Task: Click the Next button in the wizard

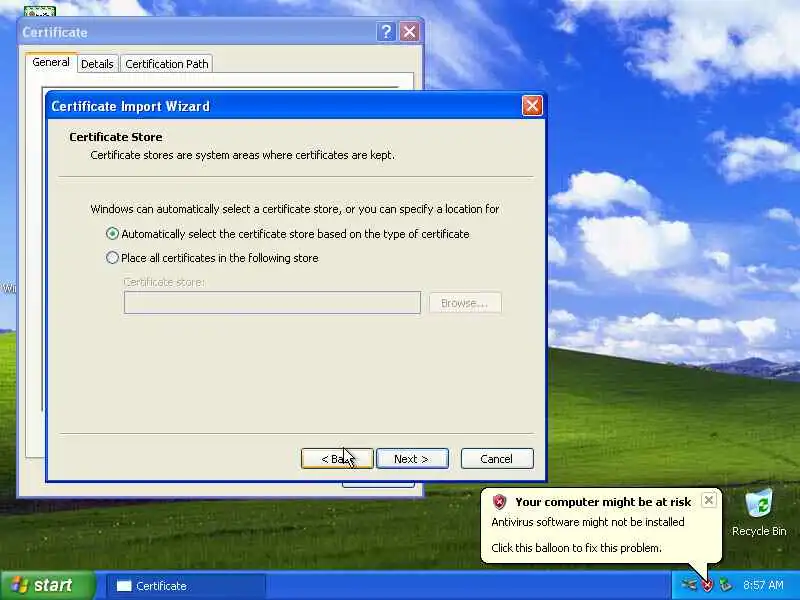Action: (412, 459)
